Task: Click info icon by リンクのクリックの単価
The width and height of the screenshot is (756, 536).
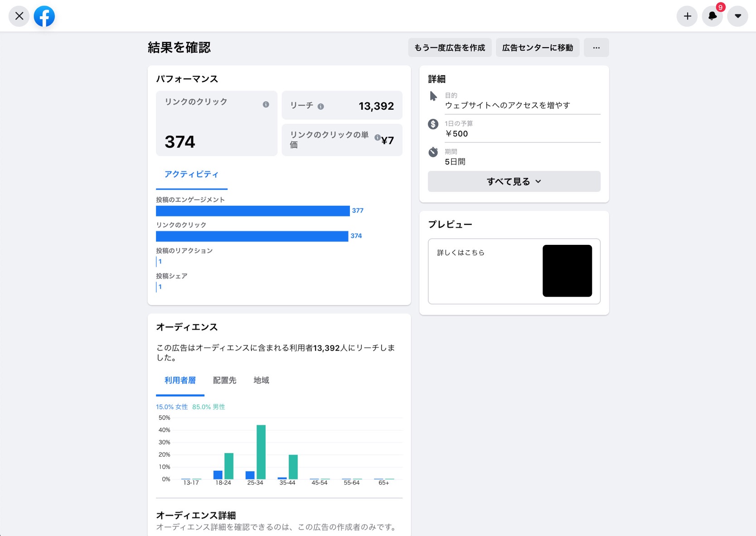Action: [377, 137]
